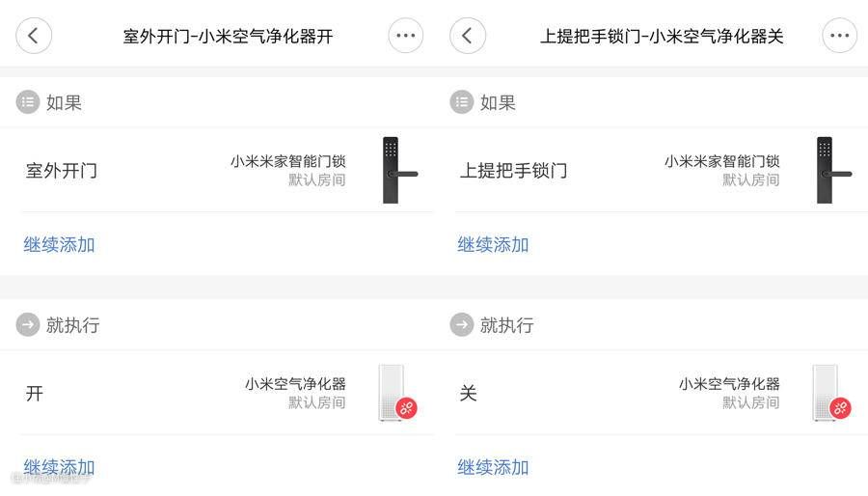Select the 上提把手锁门 condition label
This screenshot has height=496, width=868.
[513, 172]
